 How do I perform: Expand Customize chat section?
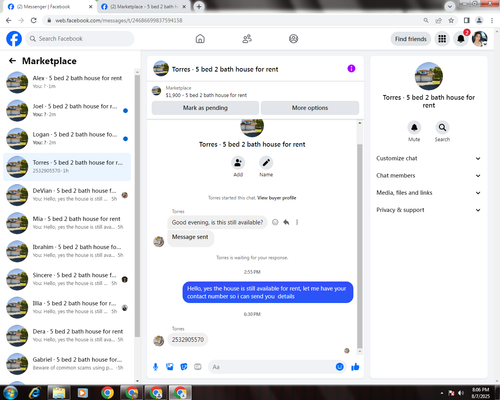pos(428,158)
